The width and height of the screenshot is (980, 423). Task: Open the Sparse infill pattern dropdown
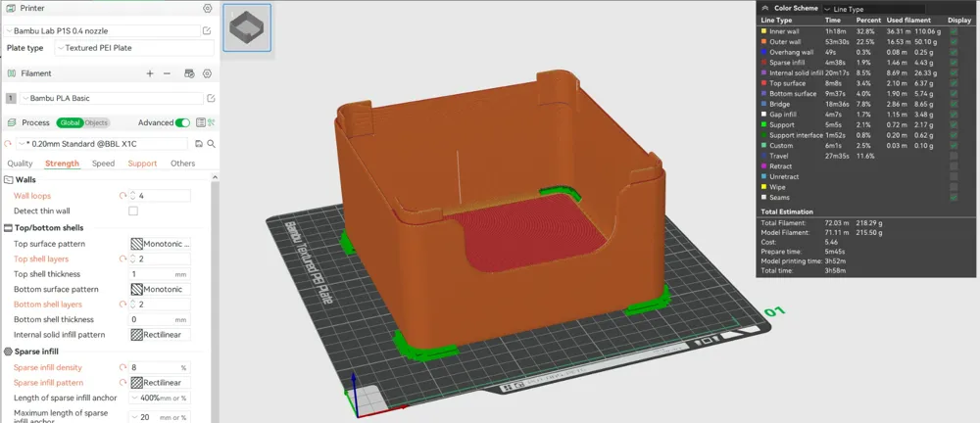tap(160, 383)
